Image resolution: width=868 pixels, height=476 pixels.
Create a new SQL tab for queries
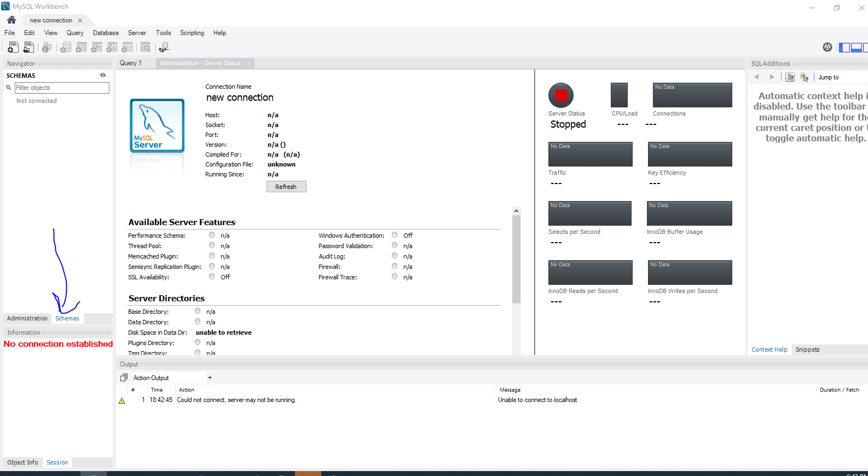pos(13,48)
